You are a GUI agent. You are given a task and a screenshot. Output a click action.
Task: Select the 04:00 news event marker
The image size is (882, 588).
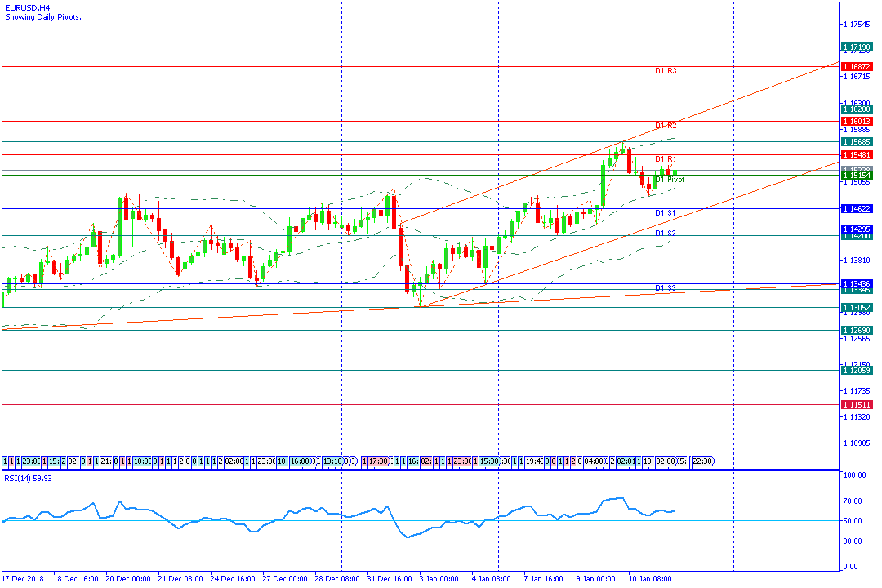[x=594, y=461]
